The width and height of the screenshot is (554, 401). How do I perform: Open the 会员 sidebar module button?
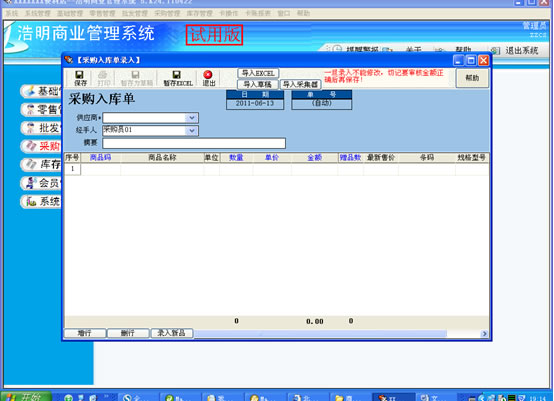coord(41,183)
